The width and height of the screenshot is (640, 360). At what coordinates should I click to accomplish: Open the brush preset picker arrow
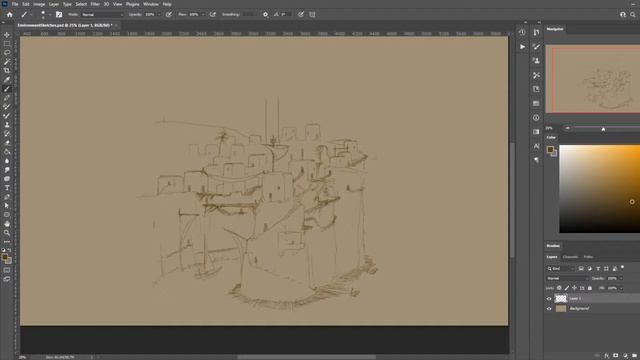pyautogui.click(x=50, y=14)
